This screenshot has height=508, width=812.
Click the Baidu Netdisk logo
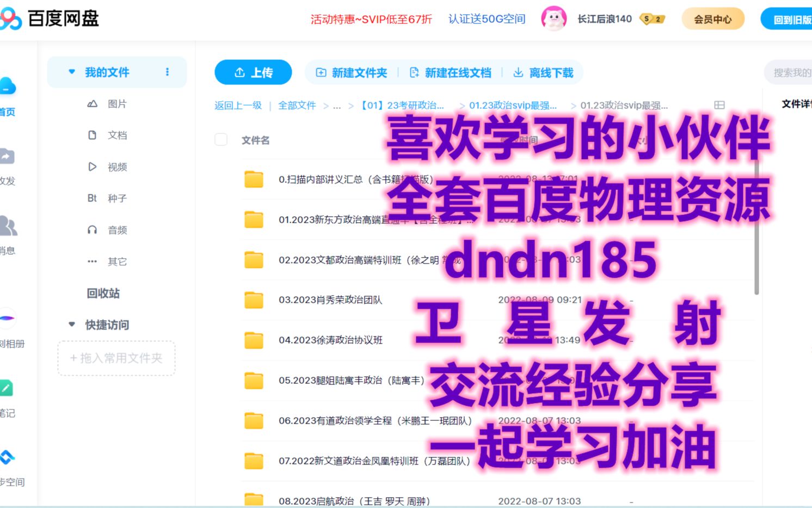pos(49,19)
